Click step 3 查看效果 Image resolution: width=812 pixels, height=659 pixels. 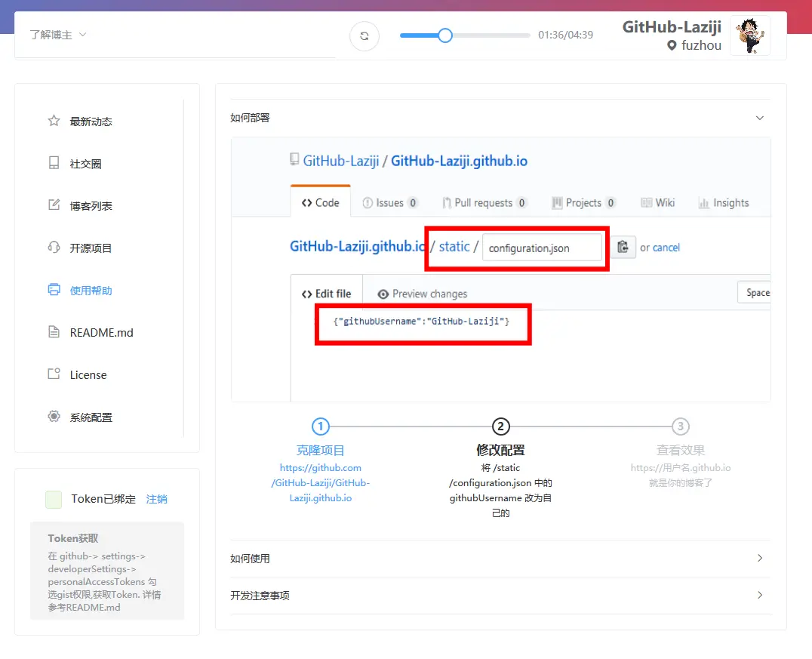pos(681,450)
